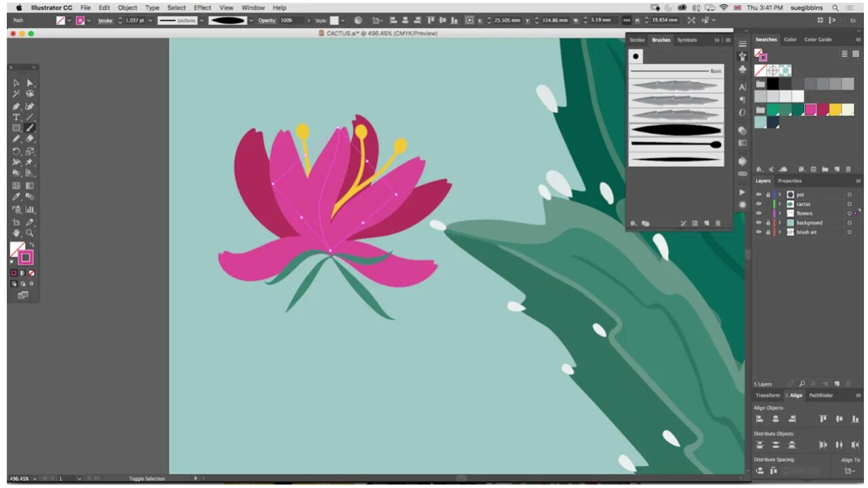Hide the brush art layer with eye icon
The width and height of the screenshot is (868, 488).
759,232
